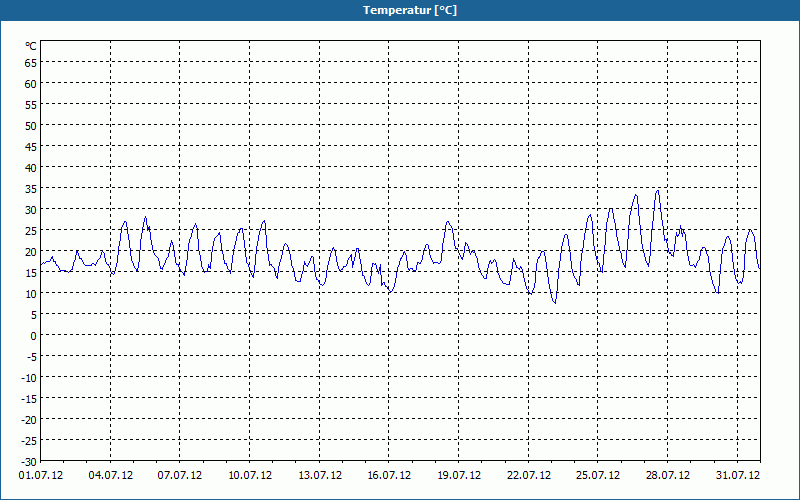The image size is (800, 500).
Task: Click the 13.07.12 date label
Action: [319, 476]
